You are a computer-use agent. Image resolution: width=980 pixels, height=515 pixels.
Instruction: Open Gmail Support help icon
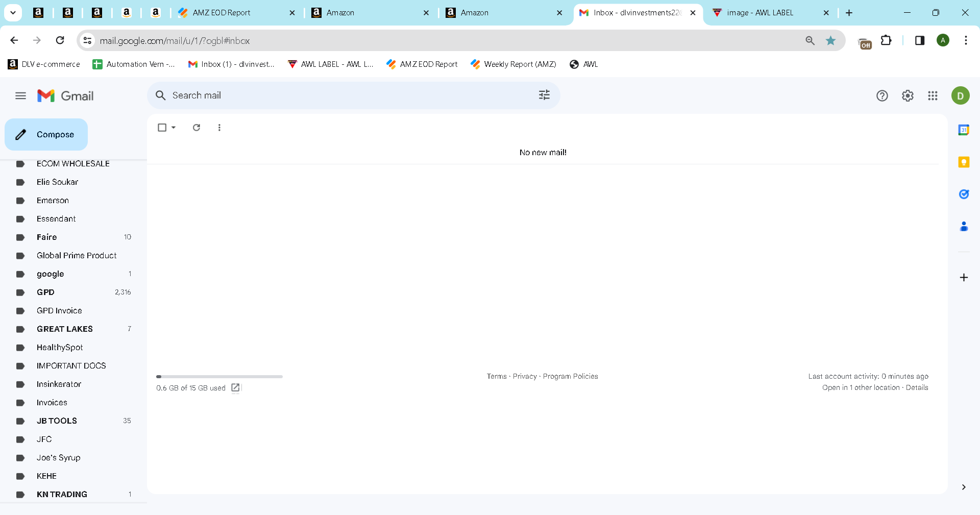pyautogui.click(x=882, y=96)
